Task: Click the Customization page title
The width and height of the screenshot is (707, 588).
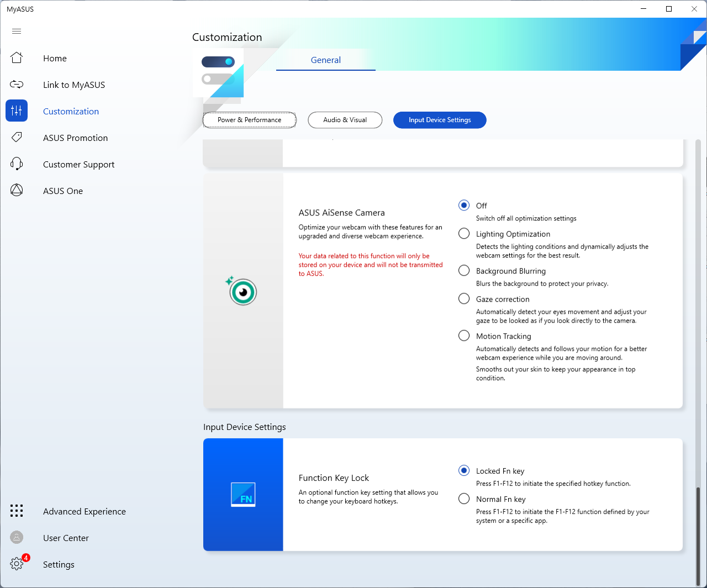Action: [227, 37]
